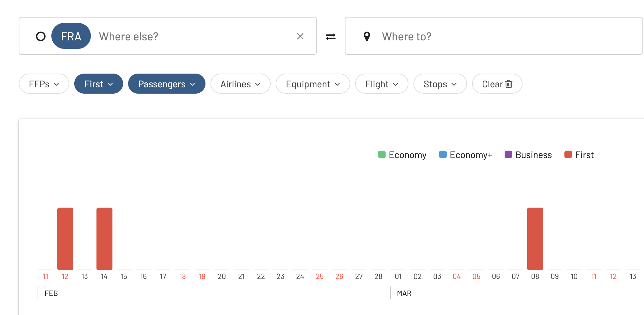Open the Passengers dropdown
Screen dimensions: 644x315
[167, 84]
